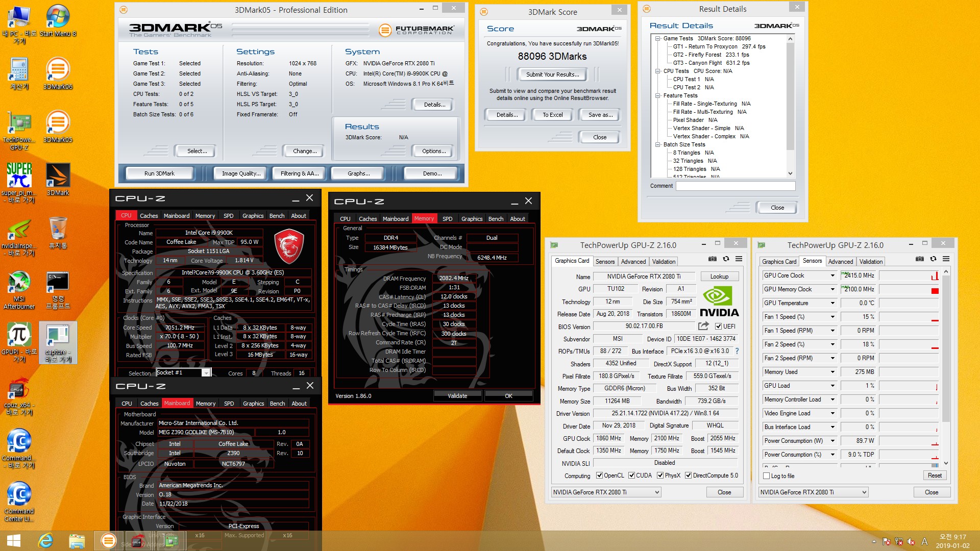Viewport: 980px width, 551px height.
Task: Open the Validation tab in GPU-Z Sensors window
Action: [871, 262]
